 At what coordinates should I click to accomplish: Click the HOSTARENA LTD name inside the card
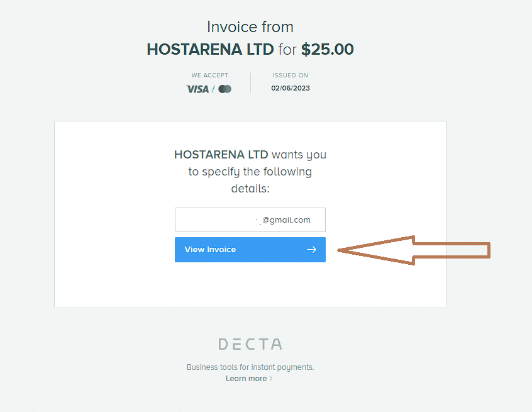pyautogui.click(x=221, y=154)
